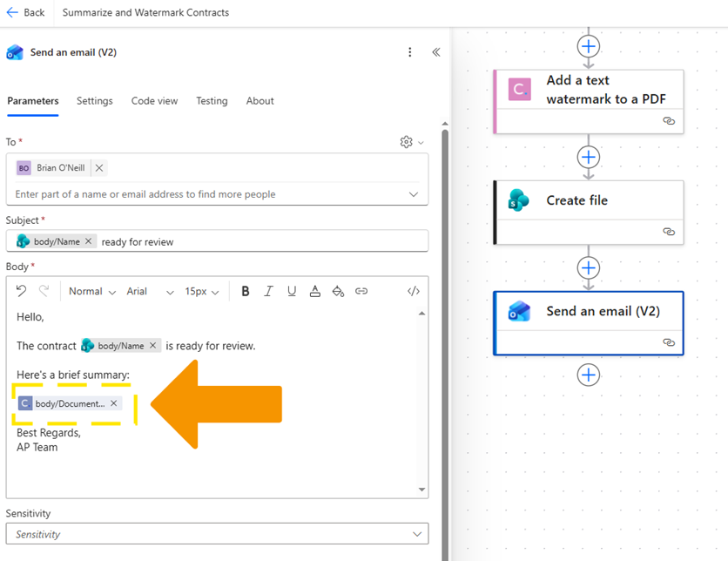The width and height of the screenshot is (728, 561).
Task: Add step between watermark and Create file
Action: point(589,157)
